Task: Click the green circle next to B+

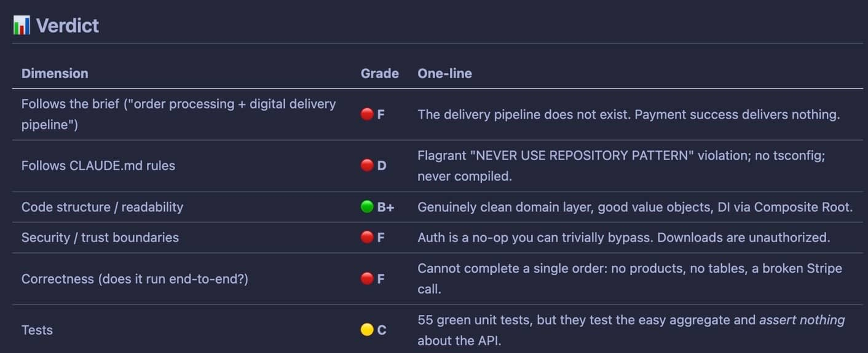Action: (x=367, y=207)
